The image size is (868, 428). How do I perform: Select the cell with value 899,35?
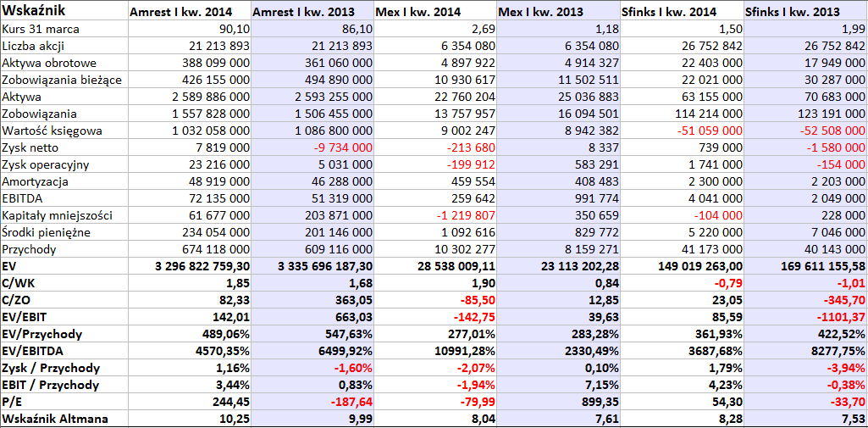(x=559, y=402)
